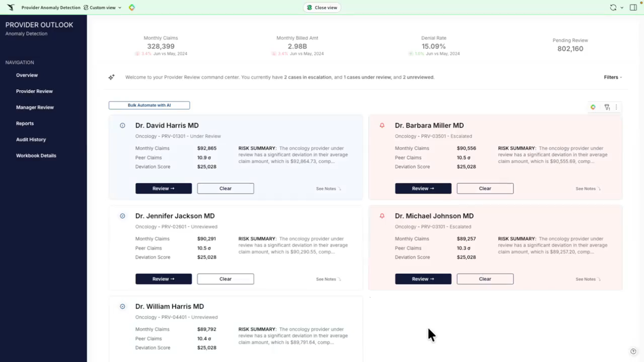Clear Dr. Michael Johnson MD case
This screenshot has width=644, height=362.
pos(485,279)
